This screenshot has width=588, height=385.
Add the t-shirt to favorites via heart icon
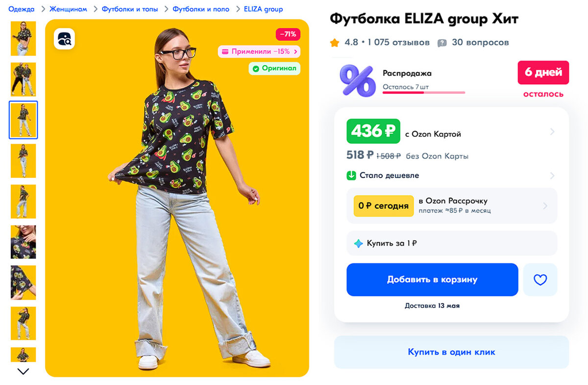pos(540,280)
